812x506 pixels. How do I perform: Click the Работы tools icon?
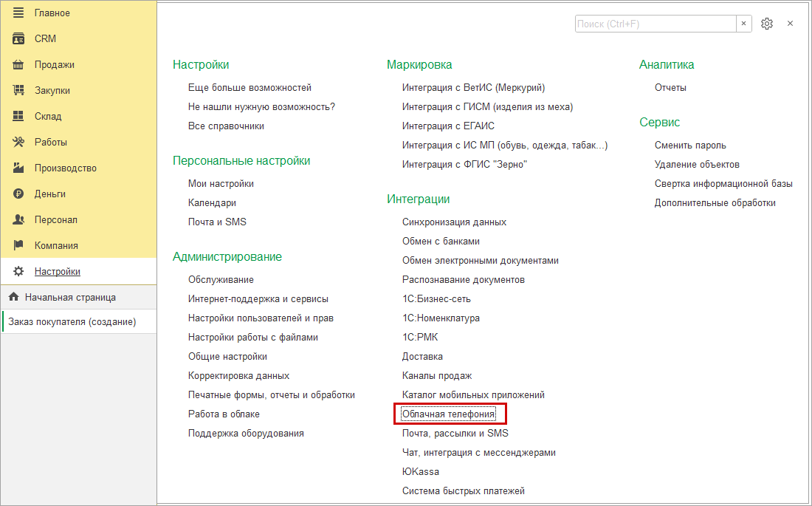[x=18, y=142]
